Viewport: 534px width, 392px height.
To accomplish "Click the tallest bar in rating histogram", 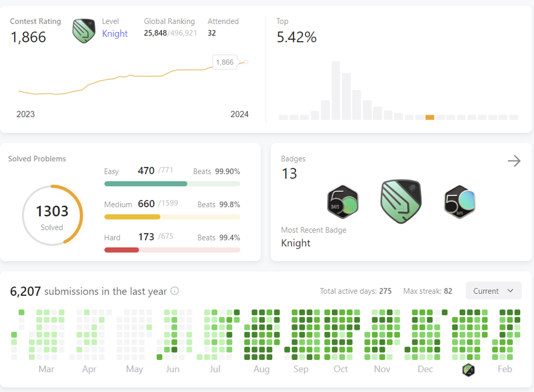I will [336, 91].
